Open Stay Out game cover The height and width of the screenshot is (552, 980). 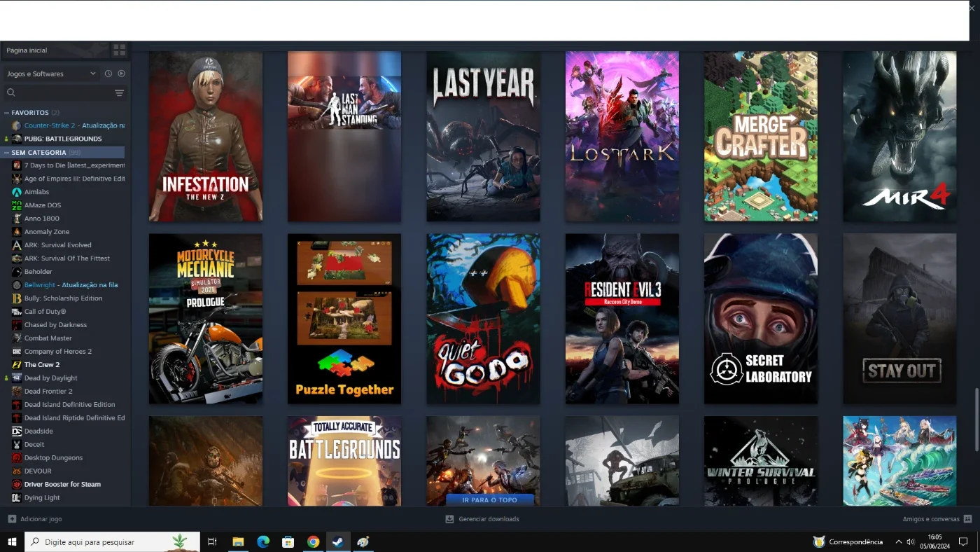pyautogui.click(x=899, y=319)
